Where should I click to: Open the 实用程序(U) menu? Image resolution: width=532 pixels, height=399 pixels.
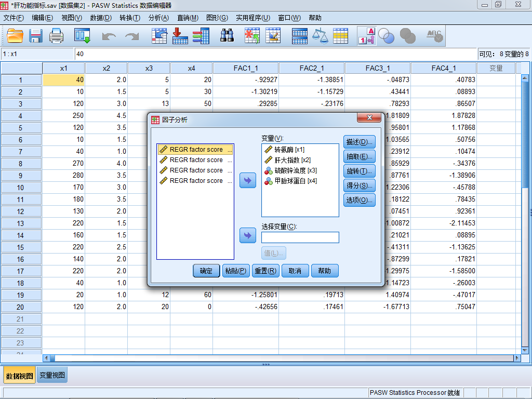pos(253,18)
